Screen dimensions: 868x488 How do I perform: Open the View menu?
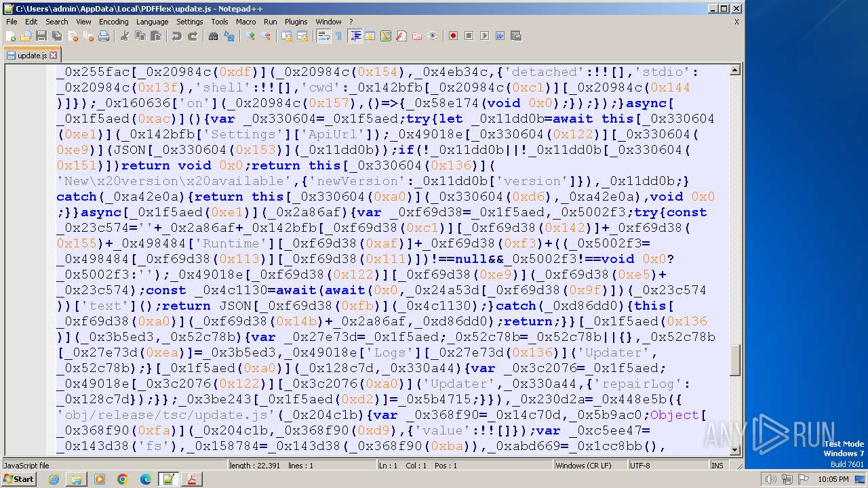83,22
